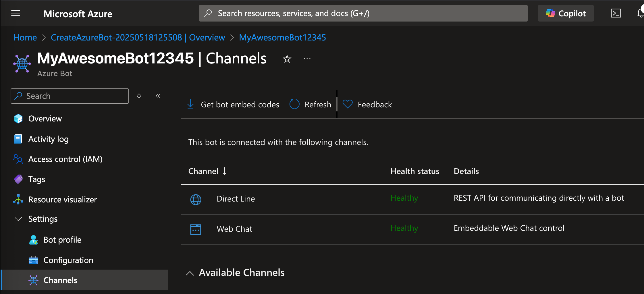Expand or collapse all sidebar groups
644x294 pixels.
[139, 96]
